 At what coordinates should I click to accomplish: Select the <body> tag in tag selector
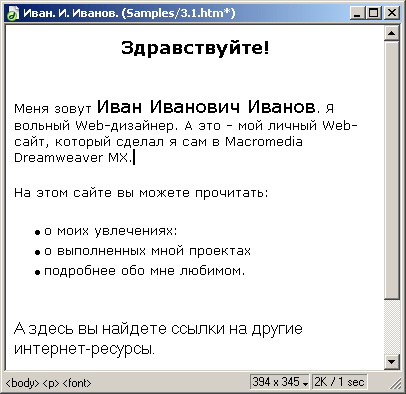(22, 383)
